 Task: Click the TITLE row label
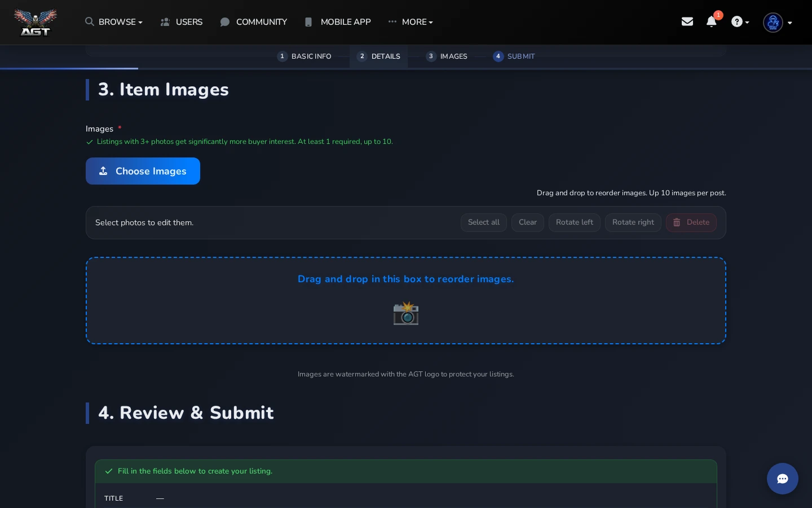(114, 498)
